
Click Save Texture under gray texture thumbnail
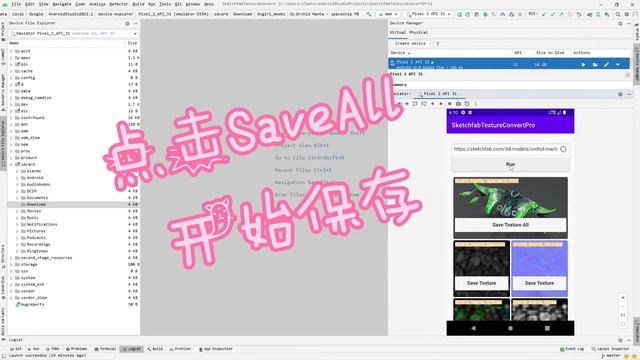coord(481,283)
